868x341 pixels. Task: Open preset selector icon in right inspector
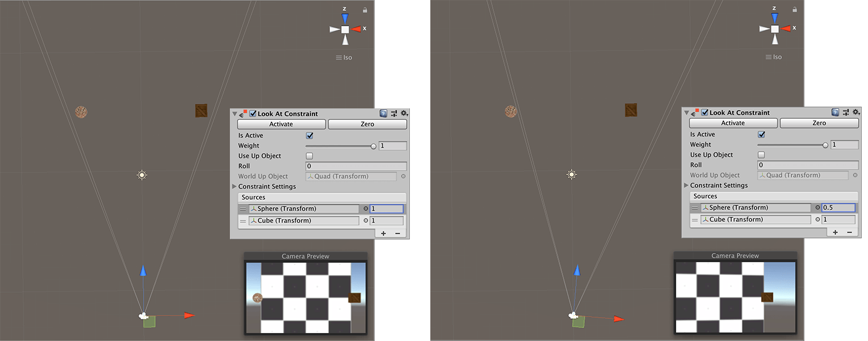846,112
